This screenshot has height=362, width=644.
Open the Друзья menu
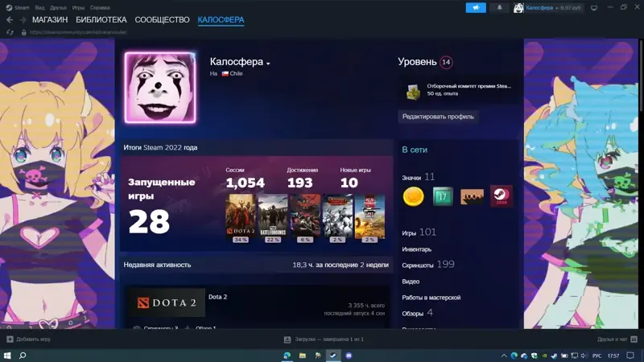coord(58,7)
